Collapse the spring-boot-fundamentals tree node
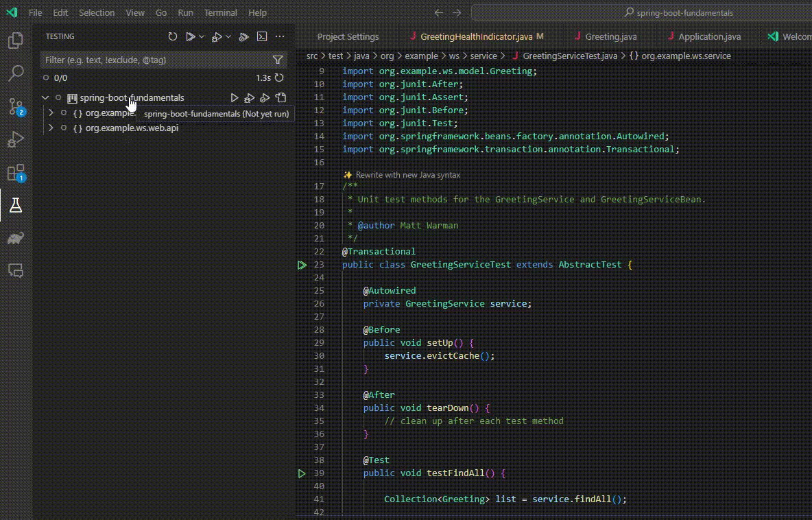 coord(45,97)
